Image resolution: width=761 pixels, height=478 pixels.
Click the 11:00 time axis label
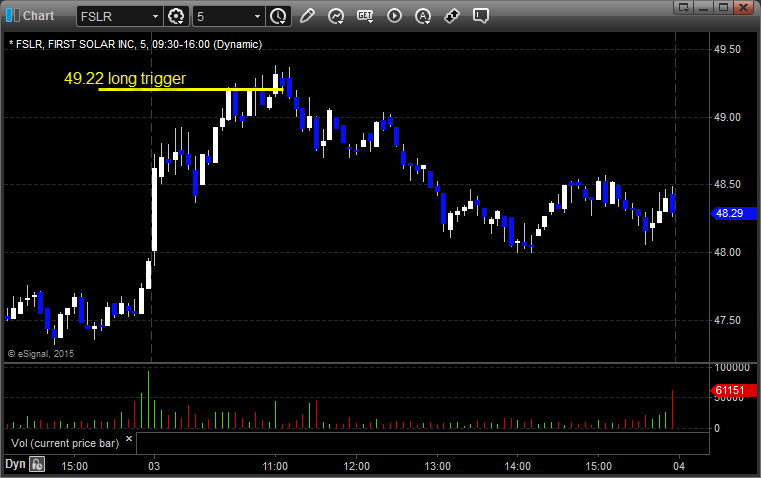pyautogui.click(x=275, y=466)
